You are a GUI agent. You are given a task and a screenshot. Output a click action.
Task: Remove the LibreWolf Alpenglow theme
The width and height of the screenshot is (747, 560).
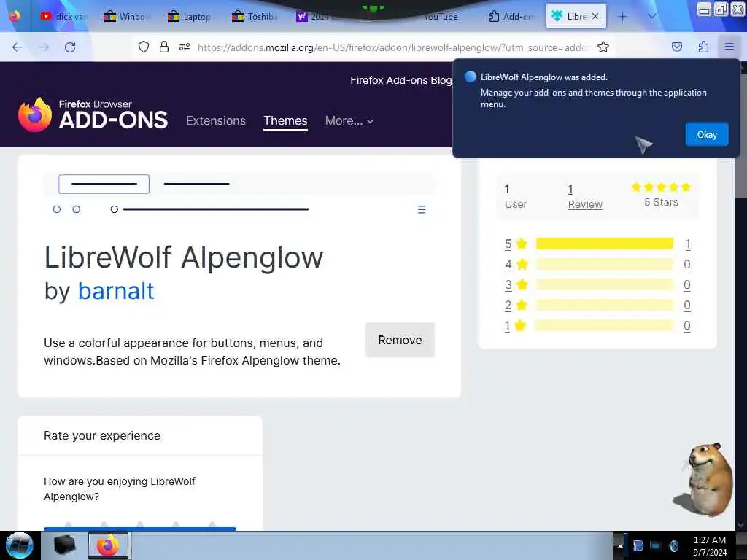[x=400, y=340]
